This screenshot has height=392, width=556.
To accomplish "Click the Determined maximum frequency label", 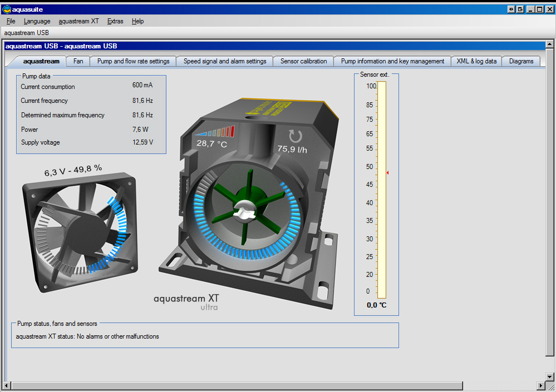I will pyautogui.click(x=63, y=115).
